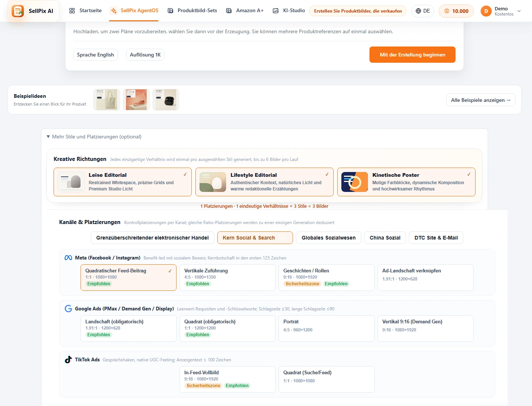Select Quadrat (Suche/Feed) placement

pyautogui.click(x=327, y=379)
